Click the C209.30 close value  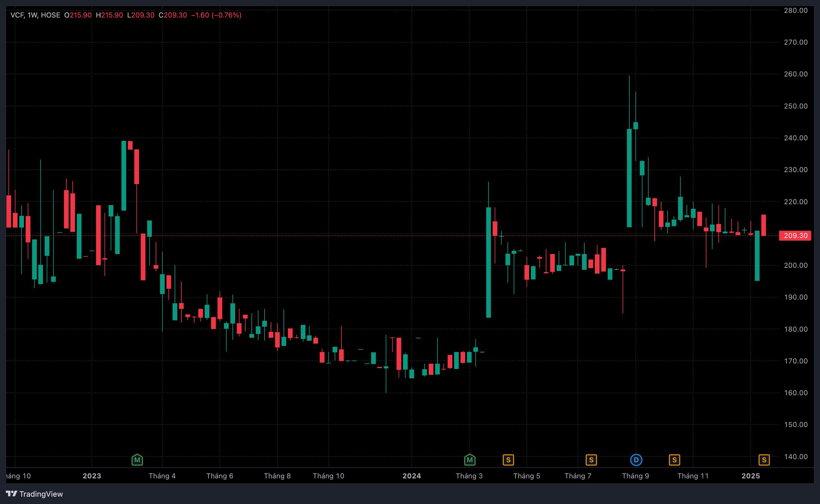[x=173, y=15]
